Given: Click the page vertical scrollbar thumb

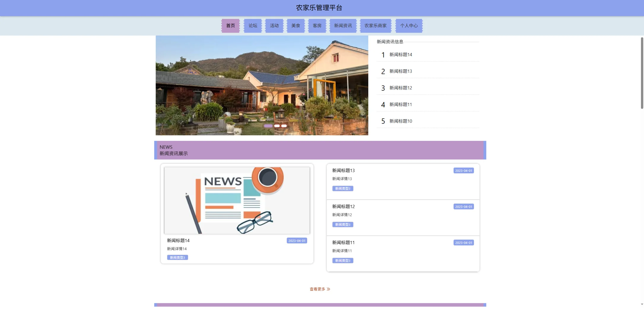Looking at the screenshot, I should pyautogui.click(x=642, y=73).
